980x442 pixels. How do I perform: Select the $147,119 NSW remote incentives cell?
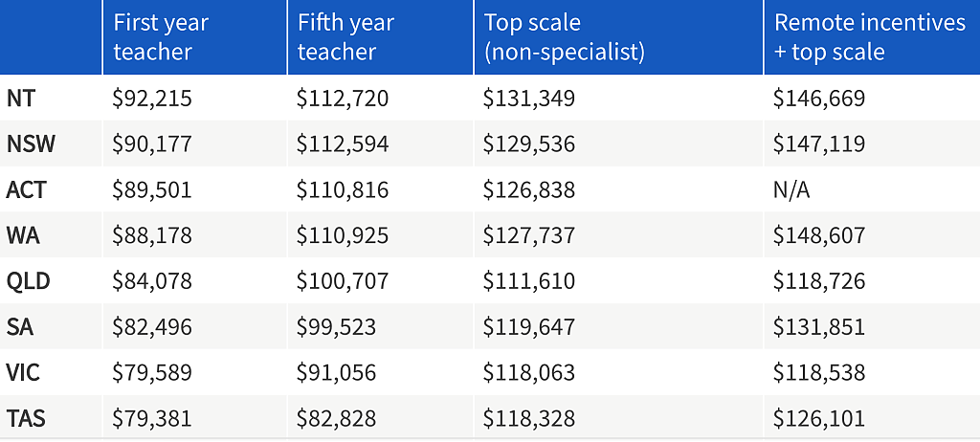(819, 144)
